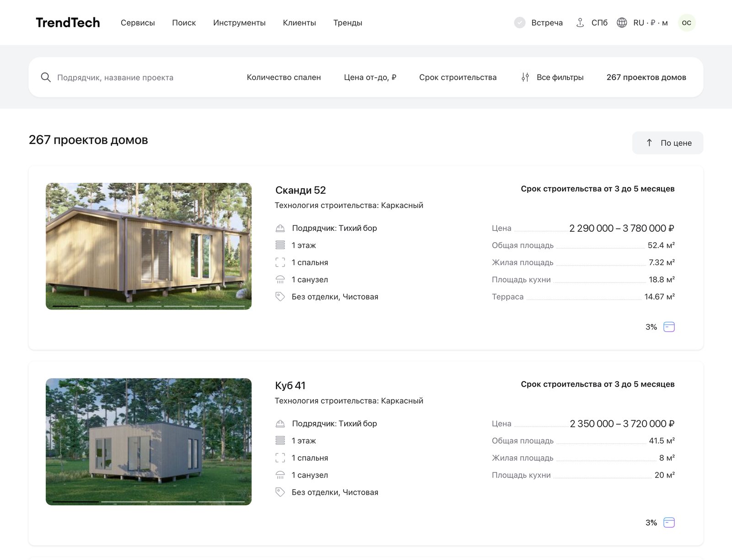Click the search magnifier icon

(46, 77)
